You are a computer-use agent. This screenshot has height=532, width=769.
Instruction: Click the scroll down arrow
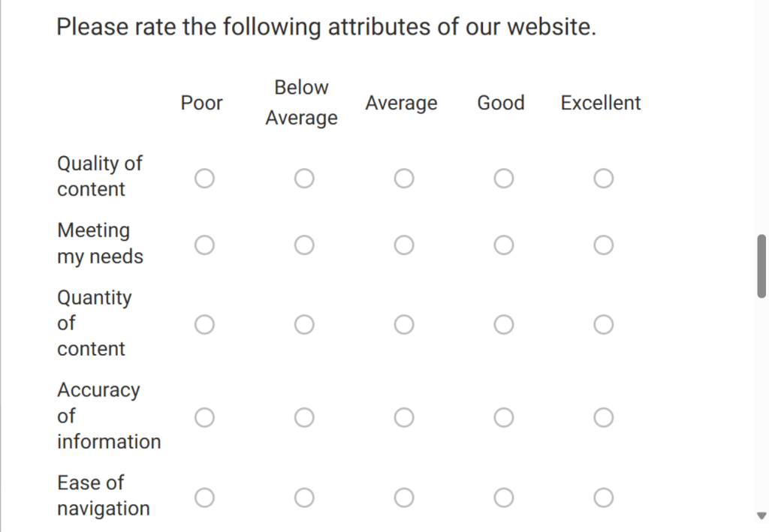click(x=761, y=515)
